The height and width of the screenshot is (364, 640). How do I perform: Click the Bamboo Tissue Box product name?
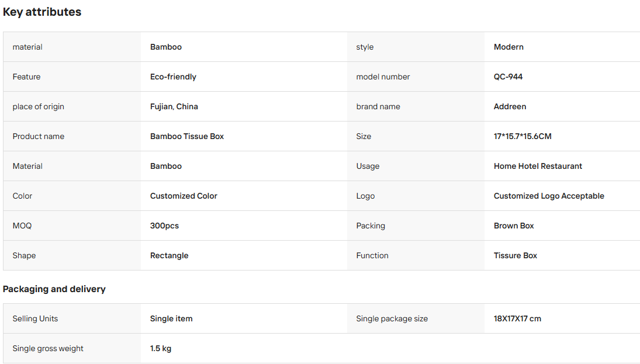point(187,136)
